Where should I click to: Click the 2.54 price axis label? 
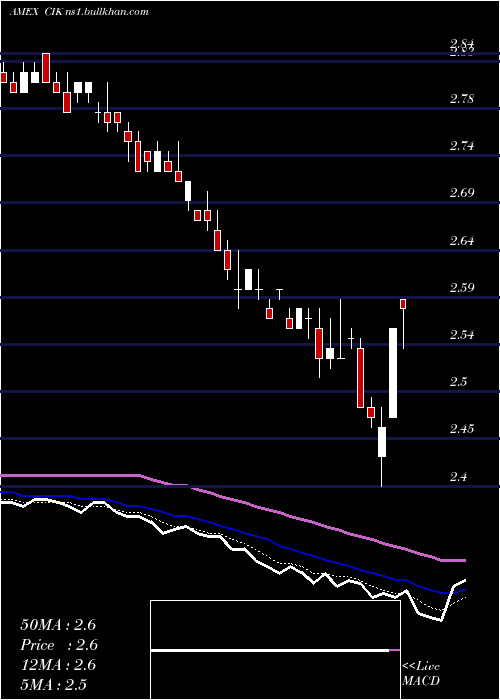click(462, 335)
